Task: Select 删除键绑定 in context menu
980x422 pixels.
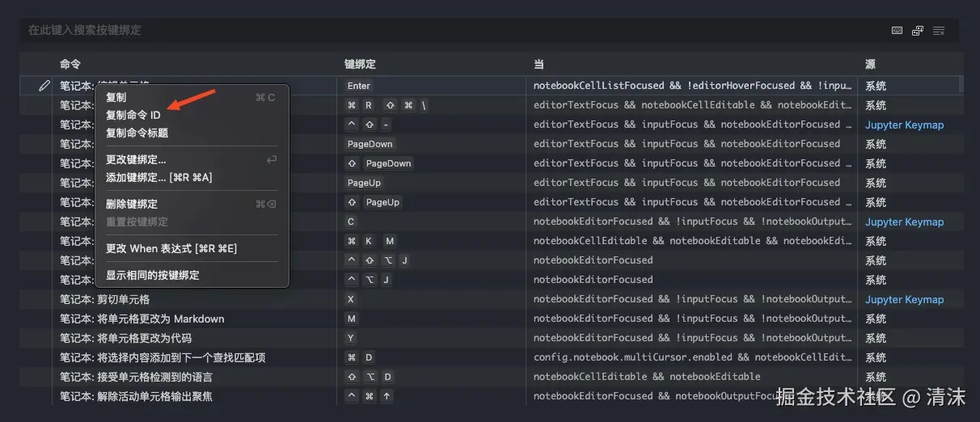Action: 132,204
